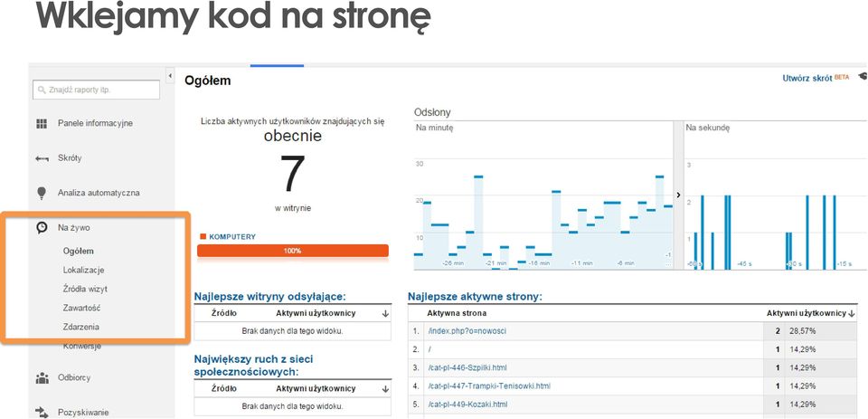Click the graduation cap icon
Image resolution: width=868 pixels, height=419 pixels.
click(863, 77)
